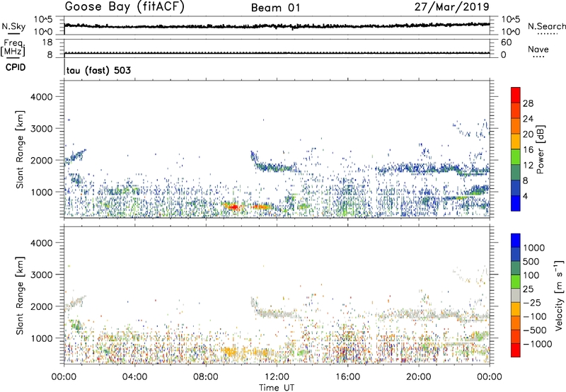Image resolution: width=566 pixels, height=392 pixels.
Task: Select the "100" tick on Velocity colorbar
Action: [530, 275]
